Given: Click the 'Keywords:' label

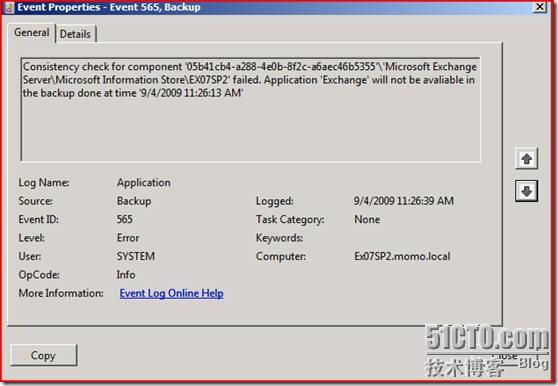Looking at the screenshot, I should 280,238.
